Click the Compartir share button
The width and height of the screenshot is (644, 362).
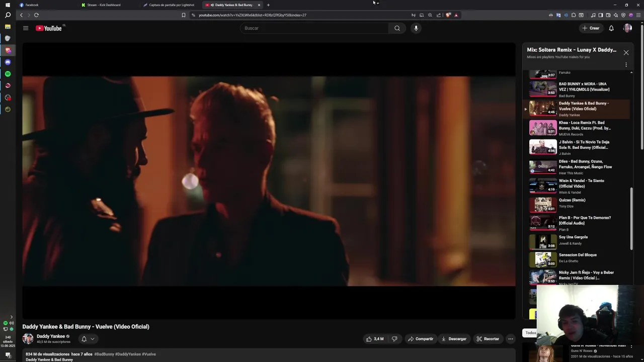421,339
